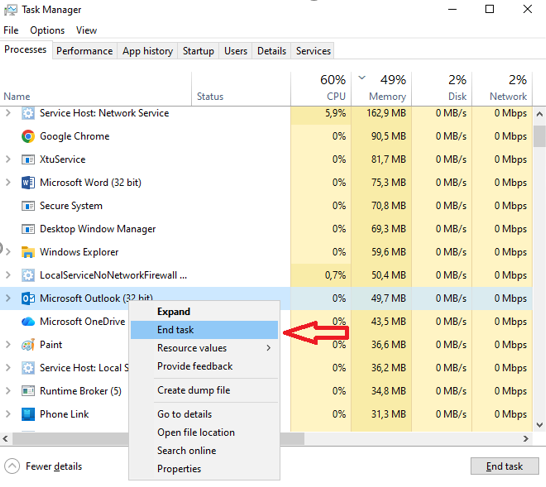Open Resource values submenu arrow
546x487 pixels.
click(268, 348)
